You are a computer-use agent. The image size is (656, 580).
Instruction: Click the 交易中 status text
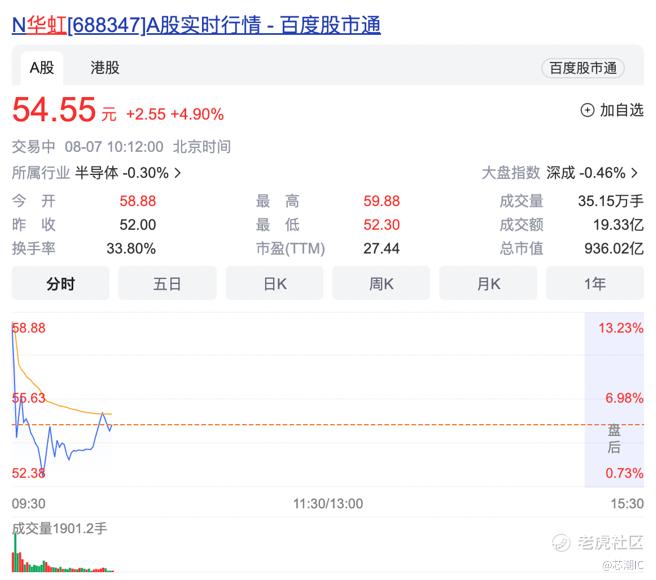tap(33, 147)
